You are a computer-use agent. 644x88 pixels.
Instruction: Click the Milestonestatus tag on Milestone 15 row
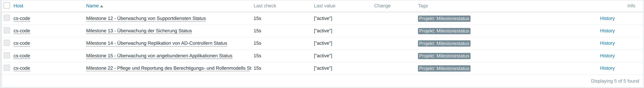pyautogui.click(x=444, y=56)
